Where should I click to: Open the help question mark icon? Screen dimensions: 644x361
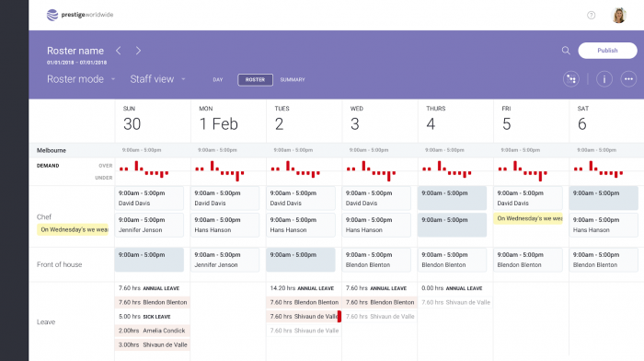click(x=591, y=16)
